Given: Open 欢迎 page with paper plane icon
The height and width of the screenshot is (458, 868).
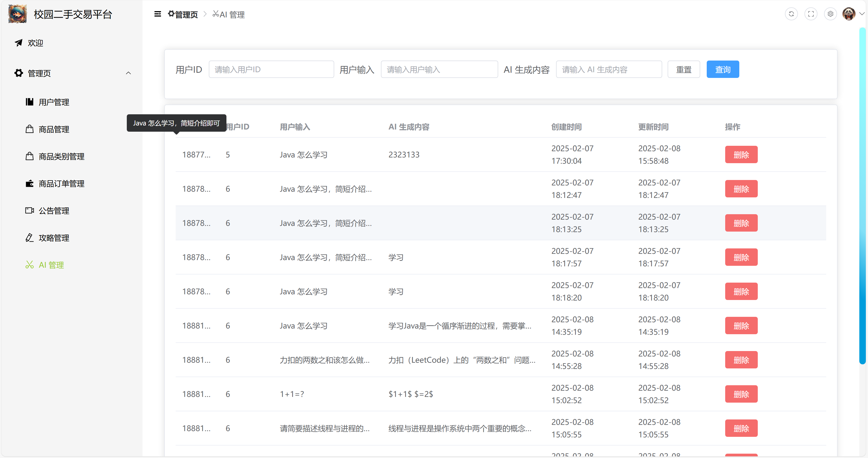Looking at the screenshot, I should (x=35, y=43).
